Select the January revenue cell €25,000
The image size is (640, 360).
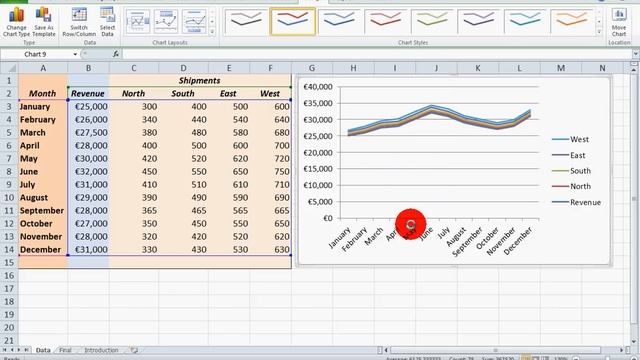click(88, 107)
